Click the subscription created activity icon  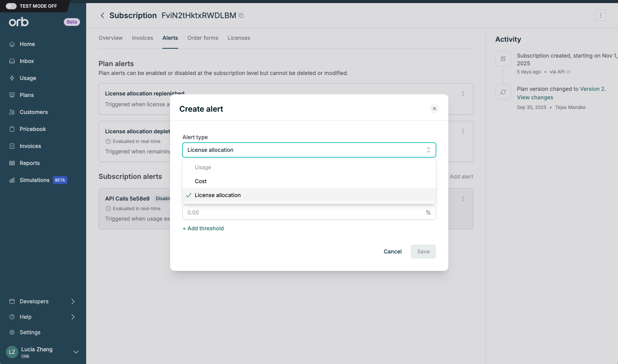[x=503, y=59]
